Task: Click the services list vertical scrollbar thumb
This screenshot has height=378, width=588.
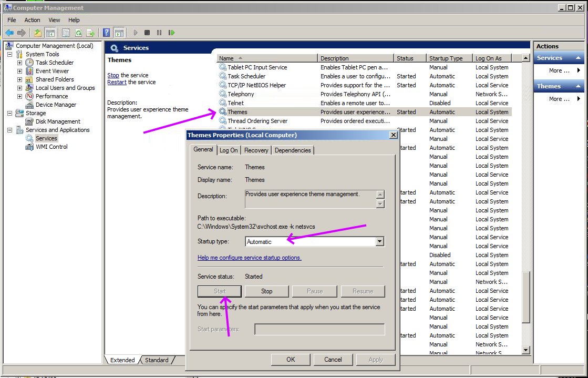Action: click(x=526, y=297)
